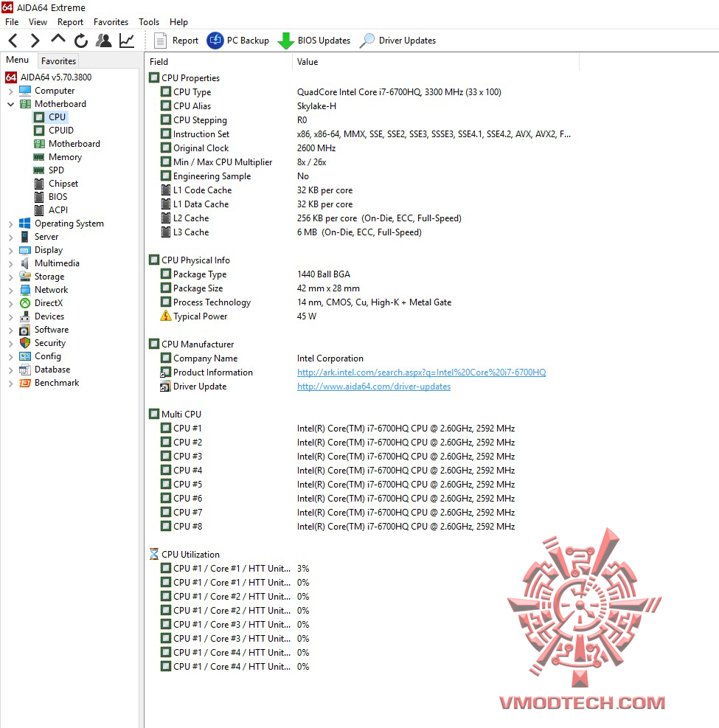Select the utilization row showing 3%

pyautogui.click(x=362, y=568)
